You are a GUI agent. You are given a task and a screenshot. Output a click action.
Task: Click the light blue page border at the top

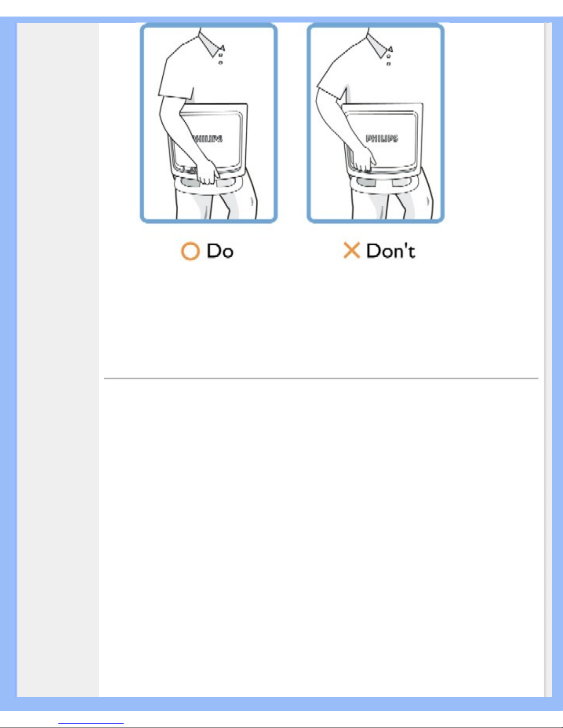[x=281, y=20]
